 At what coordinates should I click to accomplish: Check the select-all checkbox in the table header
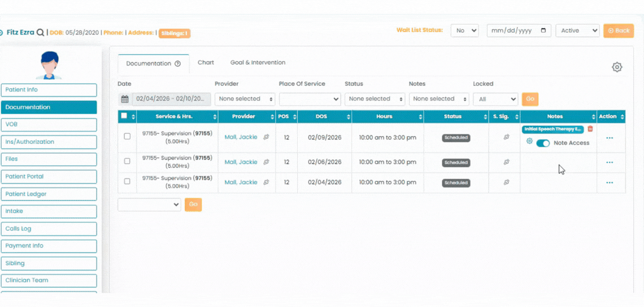pos(124,116)
